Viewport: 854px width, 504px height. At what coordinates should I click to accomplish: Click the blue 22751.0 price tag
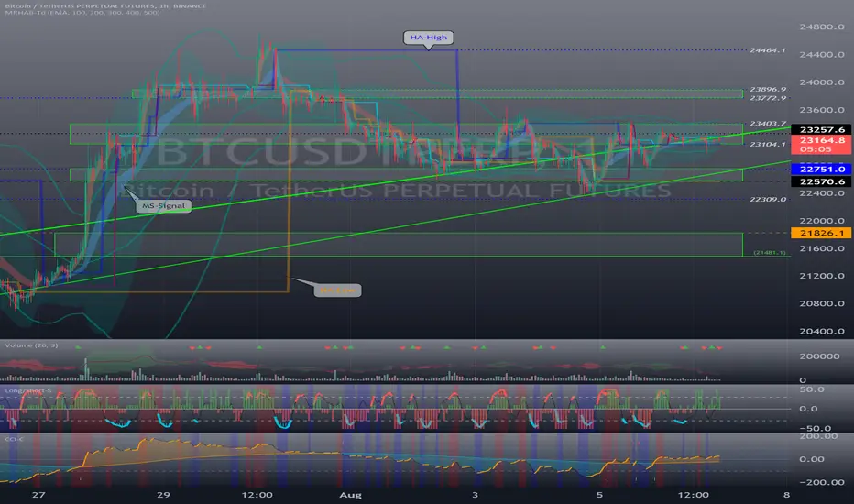tap(821, 170)
